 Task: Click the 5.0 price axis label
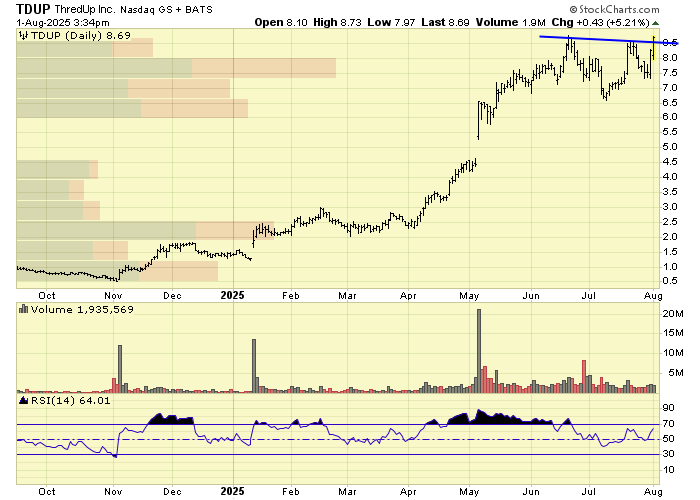[x=670, y=146]
